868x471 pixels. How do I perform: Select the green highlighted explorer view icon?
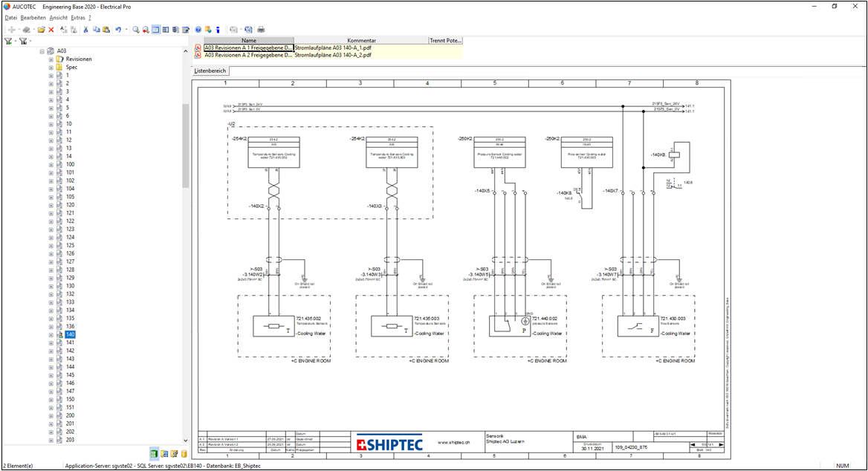(x=154, y=454)
